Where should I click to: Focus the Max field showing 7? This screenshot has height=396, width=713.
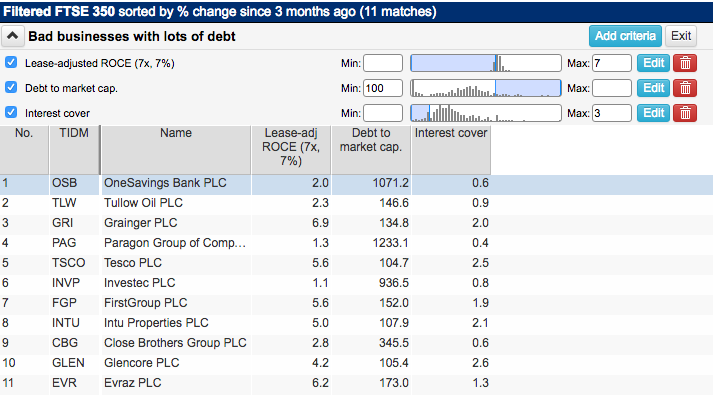tap(612, 63)
